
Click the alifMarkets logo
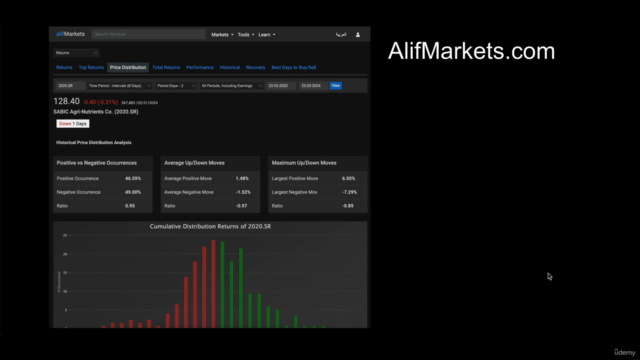(70, 34)
